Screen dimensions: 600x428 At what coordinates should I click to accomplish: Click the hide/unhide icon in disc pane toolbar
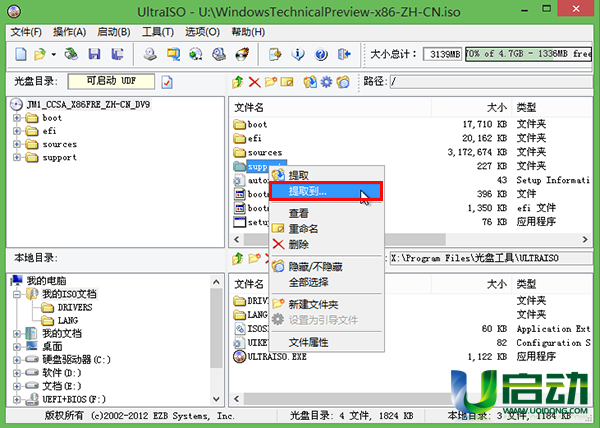click(x=343, y=82)
